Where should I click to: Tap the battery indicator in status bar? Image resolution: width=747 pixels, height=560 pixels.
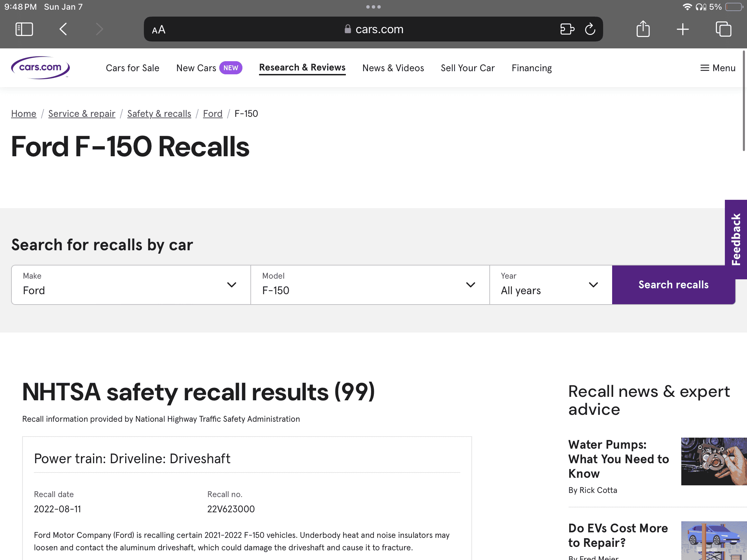(x=734, y=7)
